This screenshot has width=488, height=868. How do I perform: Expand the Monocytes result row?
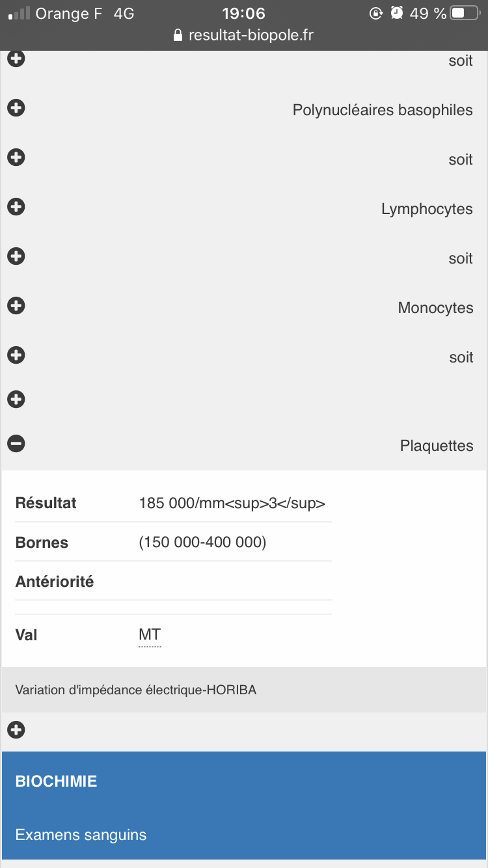16,306
